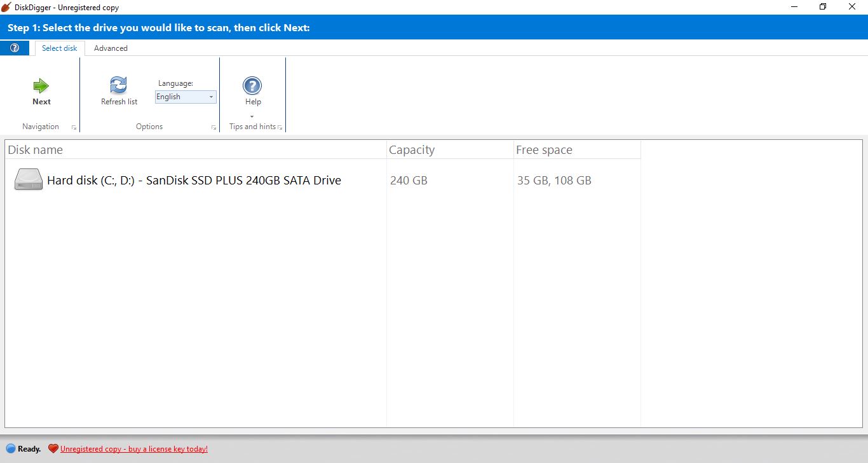Open the Options group dialog launcher
Screen dimensions: 868x463
tap(214, 128)
